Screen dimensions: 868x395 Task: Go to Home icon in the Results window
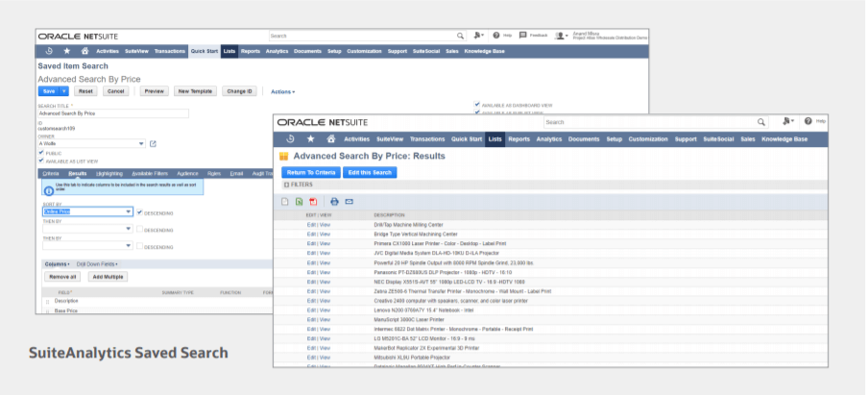pyautogui.click(x=331, y=139)
